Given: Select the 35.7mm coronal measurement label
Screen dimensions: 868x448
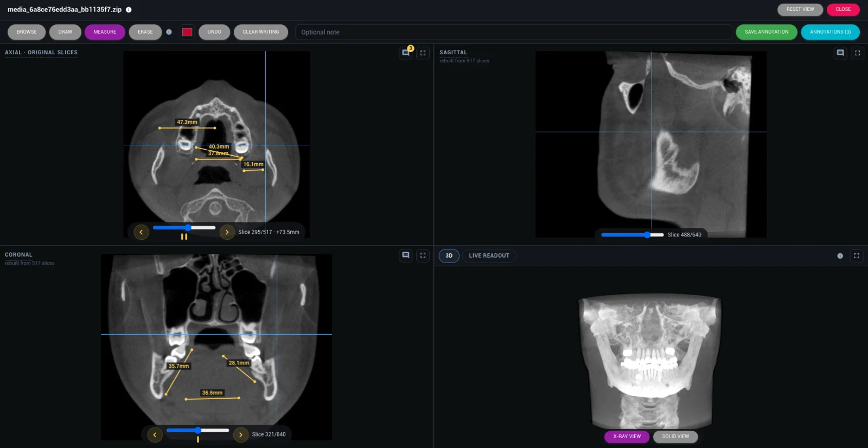Looking at the screenshot, I should [x=178, y=366].
